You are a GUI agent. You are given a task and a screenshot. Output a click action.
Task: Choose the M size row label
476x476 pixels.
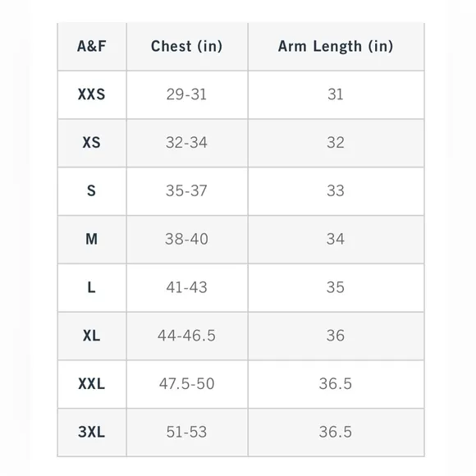(92, 239)
